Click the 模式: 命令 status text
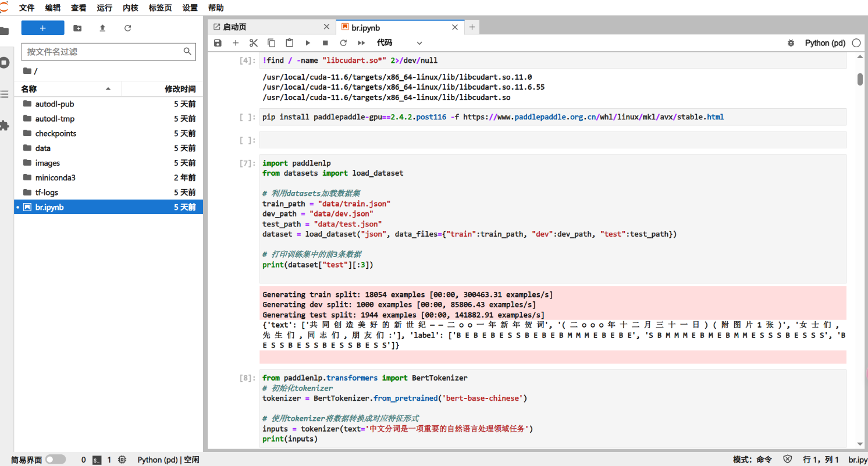The width and height of the screenshot is (868, 466). (x=752, y=460)
